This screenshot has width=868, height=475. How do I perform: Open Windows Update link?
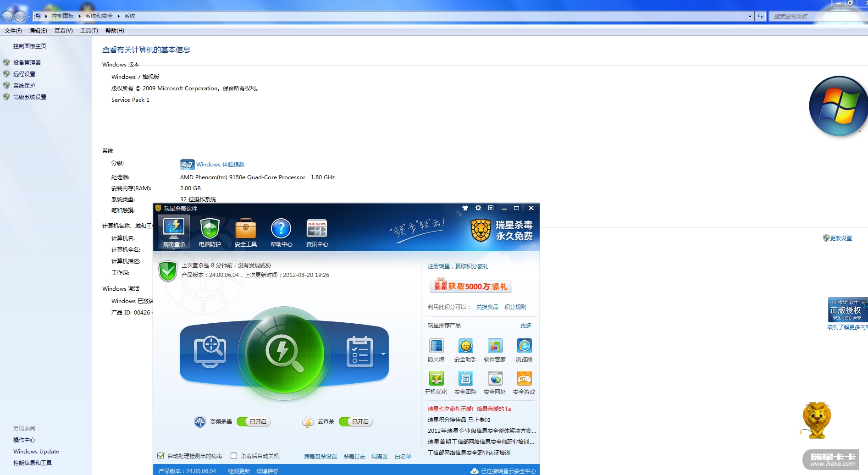(x=36, y=452)
